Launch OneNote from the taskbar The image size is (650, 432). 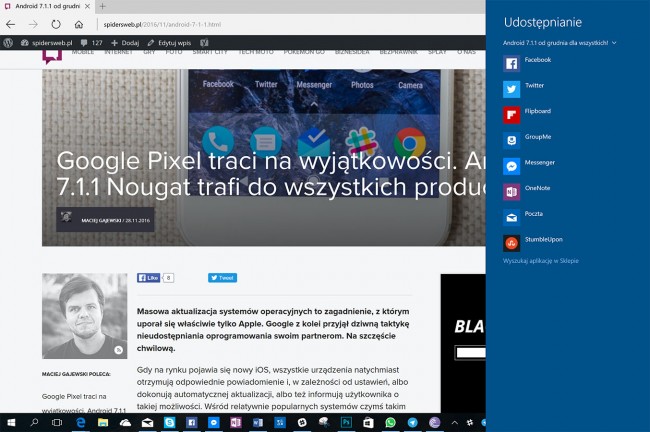[x=236, y=422]
